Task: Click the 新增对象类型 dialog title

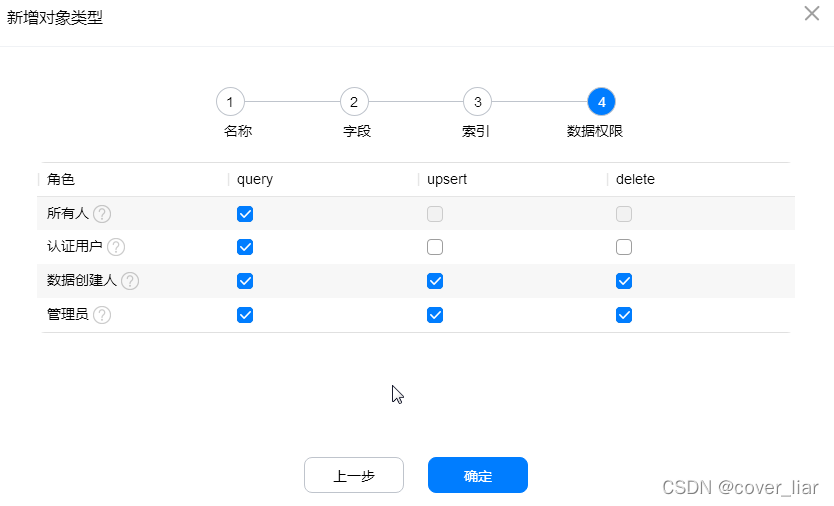Action: coord(55,18)
